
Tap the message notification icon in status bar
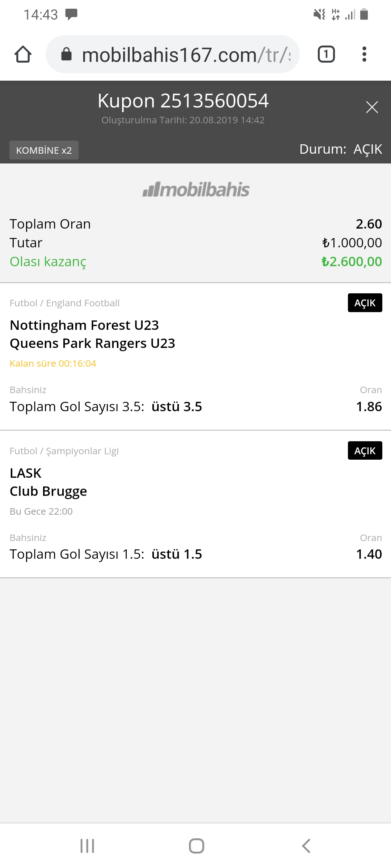[71, 14]
